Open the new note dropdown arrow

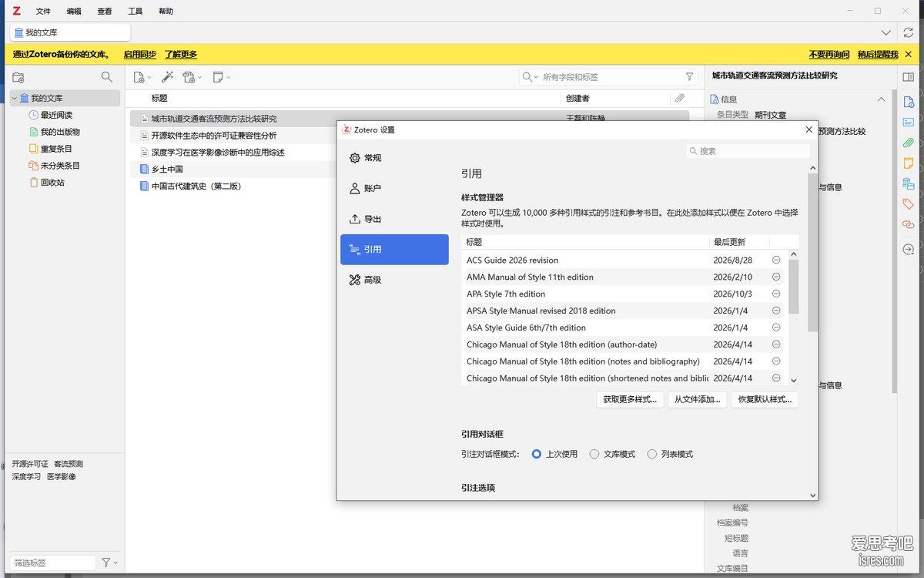[x=229, y=77]
